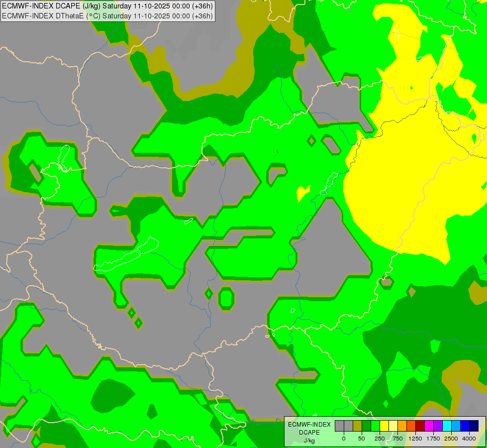Click the first gray legend swatch
487x448 pixels.
click(339, 426)
